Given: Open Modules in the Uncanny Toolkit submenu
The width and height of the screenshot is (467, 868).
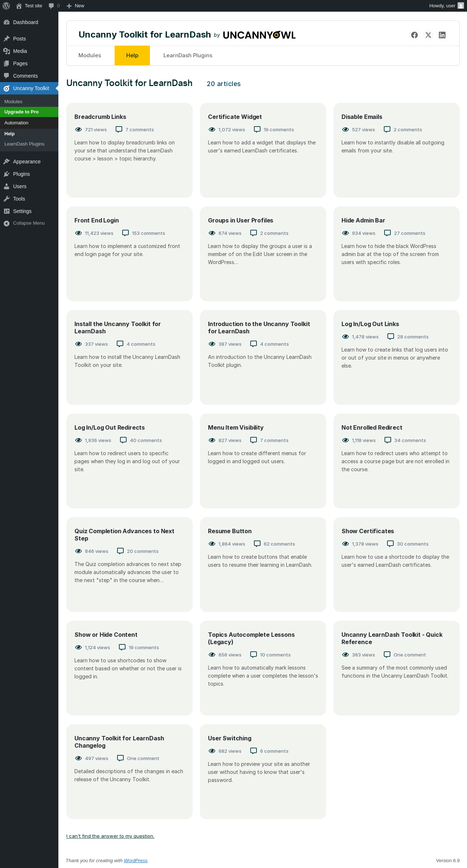Looking at the screenshot, I should (29, 102).
